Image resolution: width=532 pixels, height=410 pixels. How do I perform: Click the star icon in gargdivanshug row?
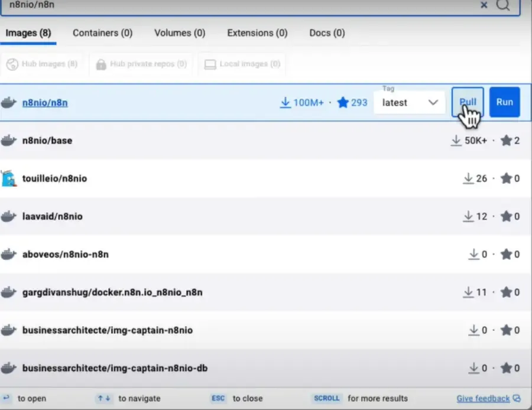point(506,292)
